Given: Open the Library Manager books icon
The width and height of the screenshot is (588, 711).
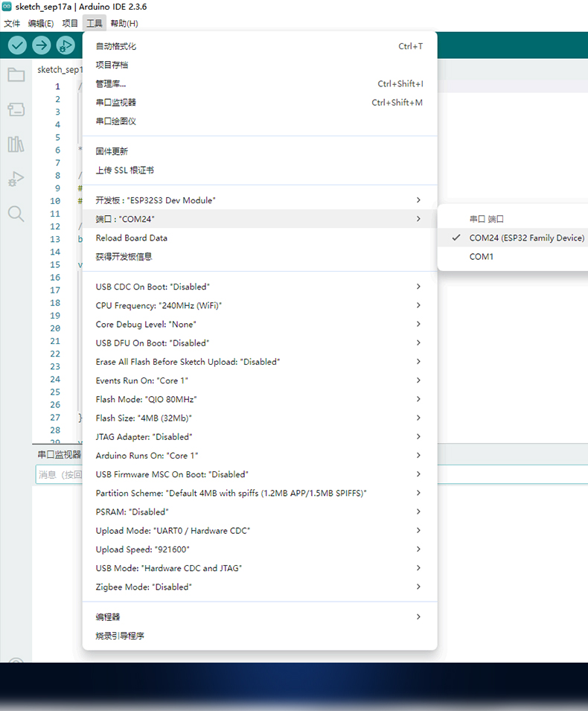Looking at the screenshot, I should 16,144.
